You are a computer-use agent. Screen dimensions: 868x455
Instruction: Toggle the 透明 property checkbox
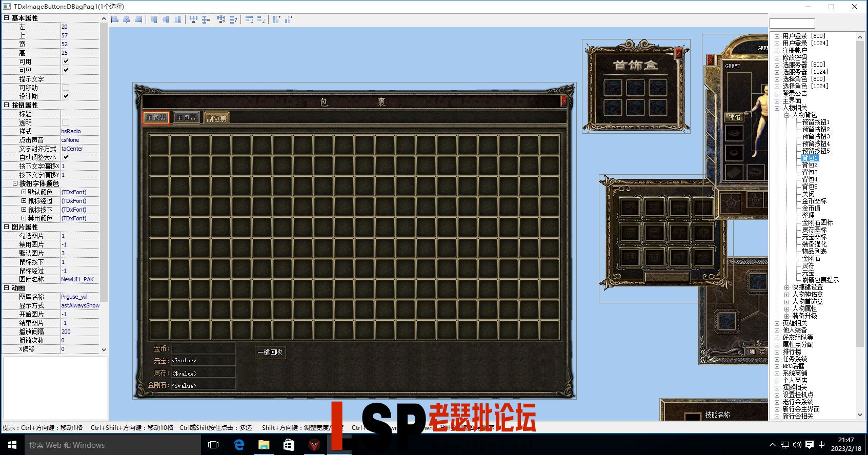66,122
